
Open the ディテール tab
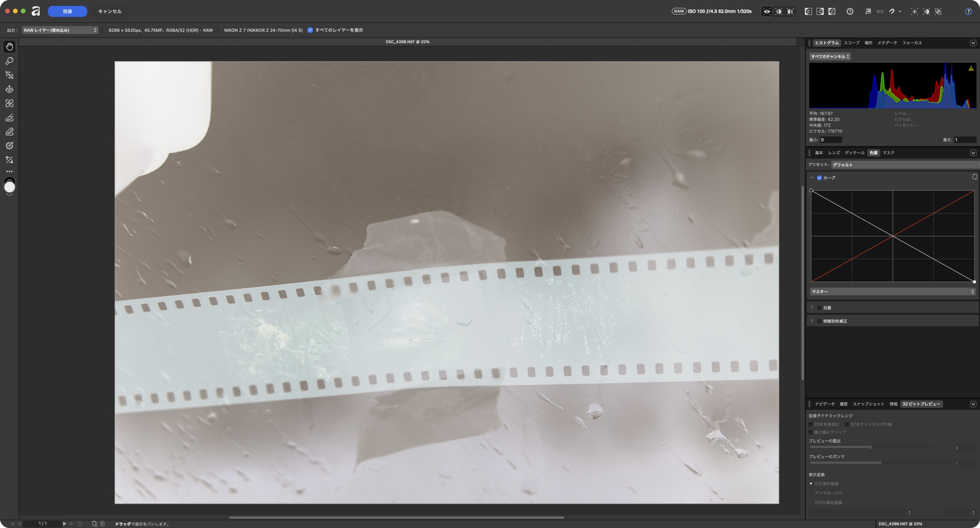tap(854, 153)
